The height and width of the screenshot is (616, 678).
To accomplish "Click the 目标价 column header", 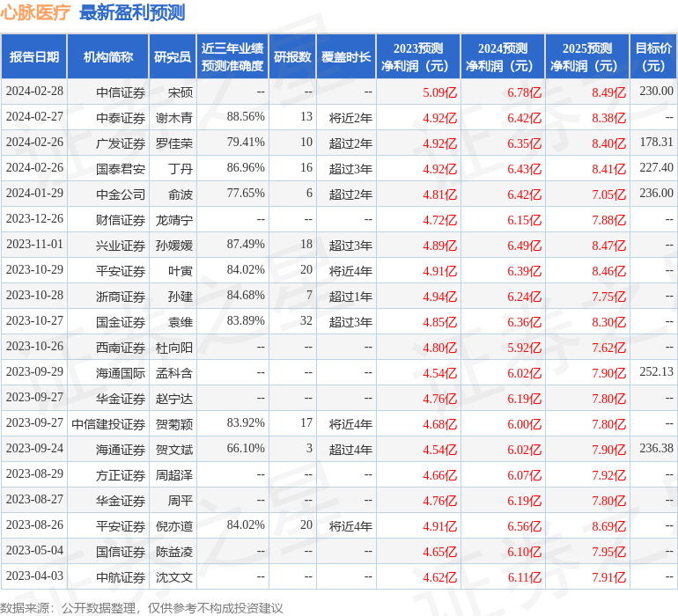I will tap(653, 56).
